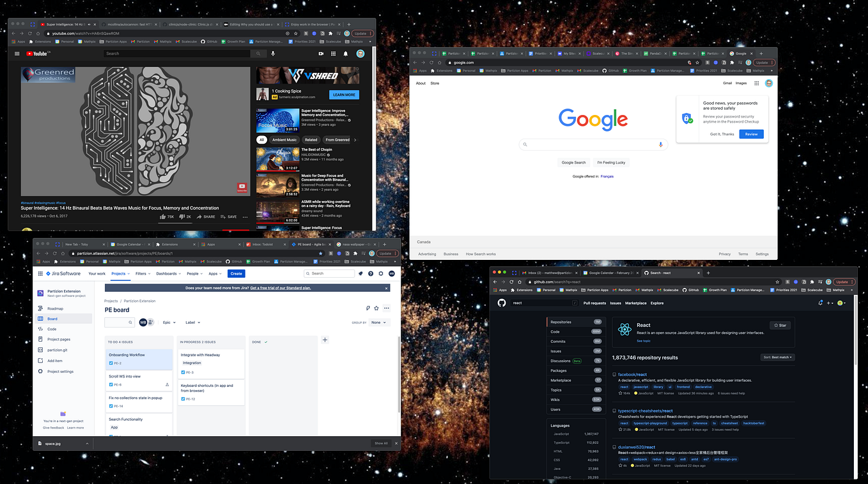The image size is (868, 484).
Task: Open YouTube notifications bell
Action: (345, 54)
